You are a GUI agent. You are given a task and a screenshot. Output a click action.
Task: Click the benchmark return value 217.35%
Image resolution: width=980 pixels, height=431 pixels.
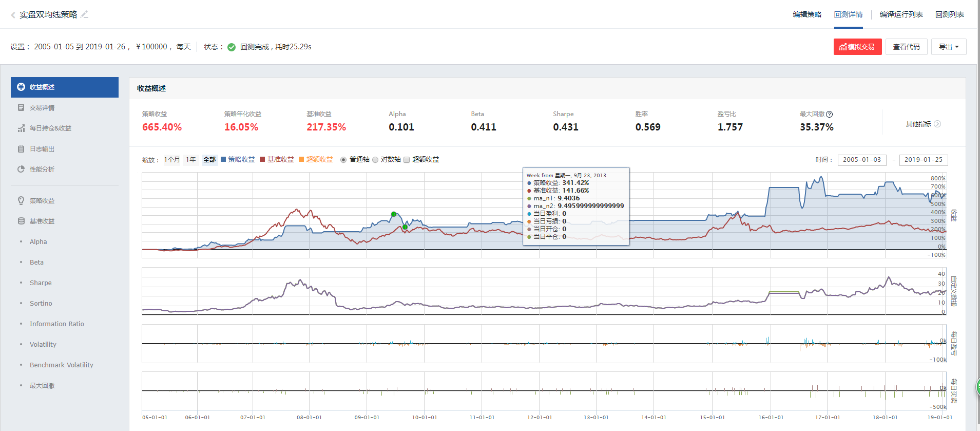tap(326, 127)
